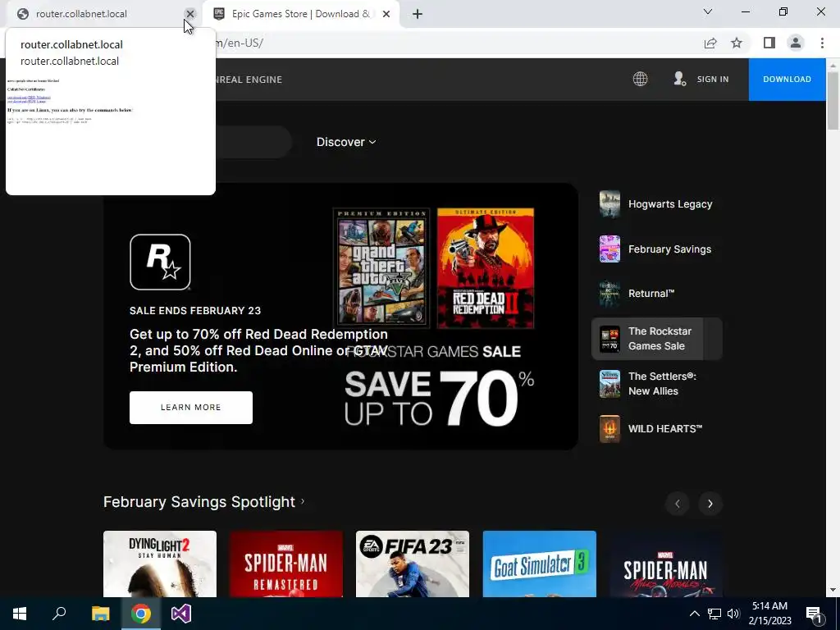The height and width of the screenshot is (630, 840).
Task: Close the router.collabnet.local tab
Action: click(190, 14)
